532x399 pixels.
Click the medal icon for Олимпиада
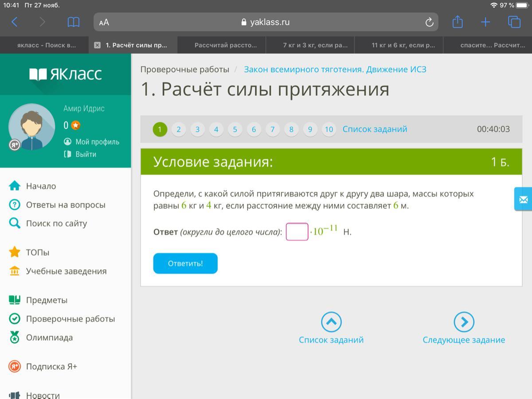click(x=15, y=337)
